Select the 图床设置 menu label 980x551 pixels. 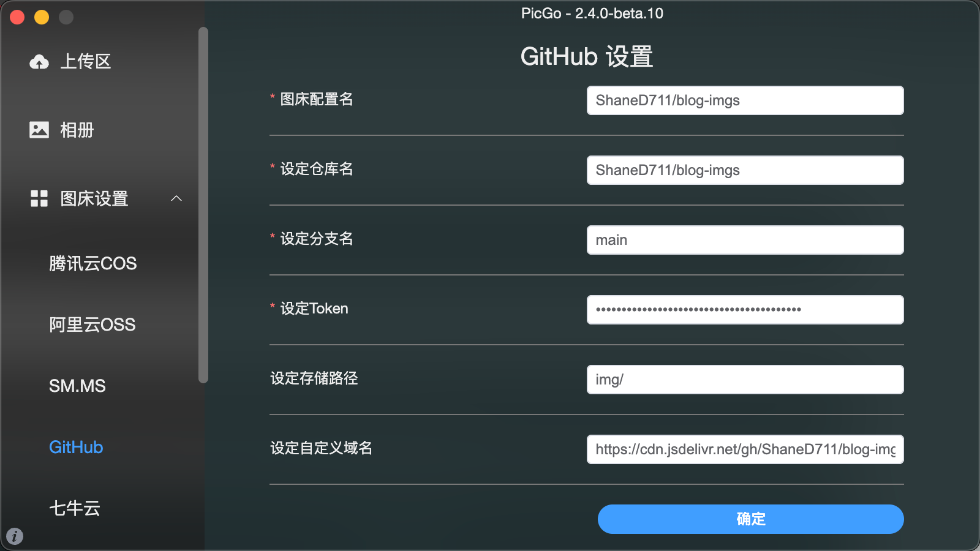94,198
